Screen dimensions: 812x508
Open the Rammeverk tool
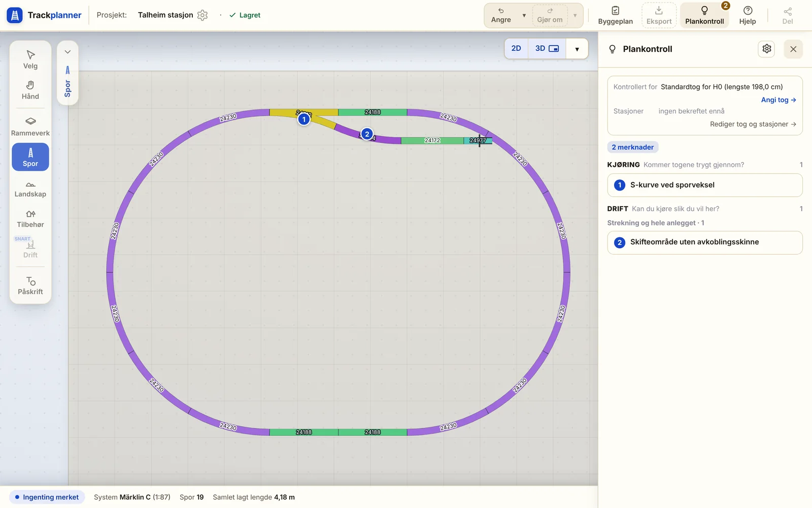pos(30,126)
